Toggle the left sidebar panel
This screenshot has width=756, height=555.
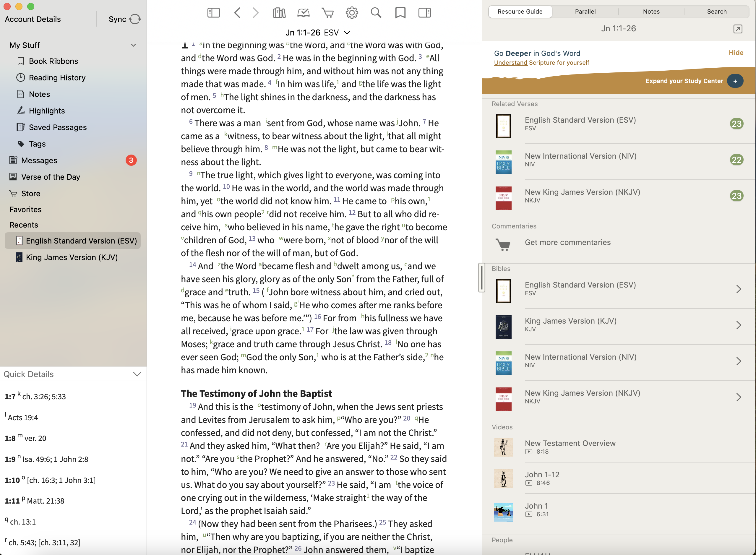click(213, 13)
